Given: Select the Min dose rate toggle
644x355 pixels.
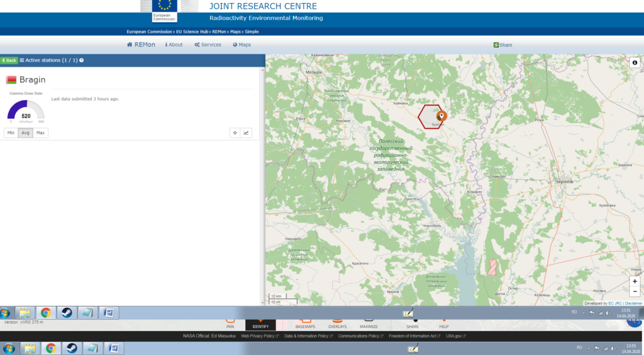Looking at the screenshot, I should coord(11,133).
